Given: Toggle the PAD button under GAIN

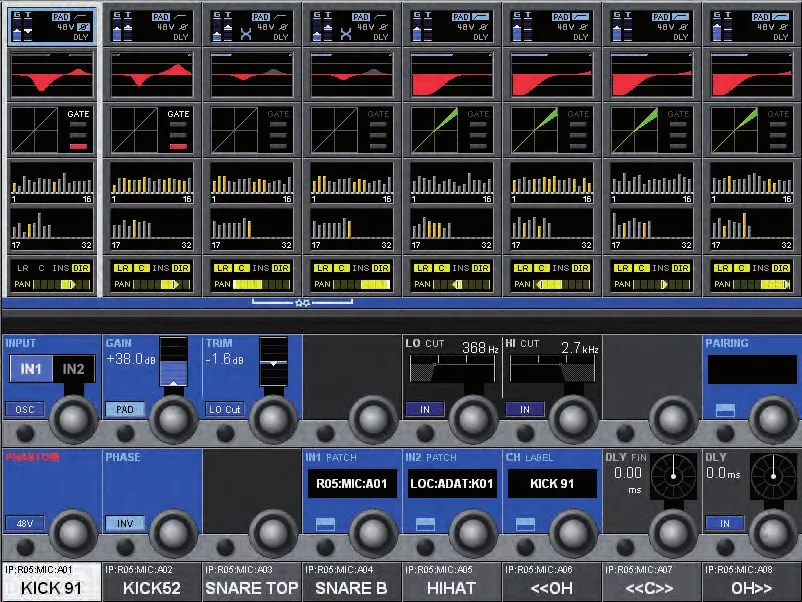Looking at the screenshot, I should point(124,409).
